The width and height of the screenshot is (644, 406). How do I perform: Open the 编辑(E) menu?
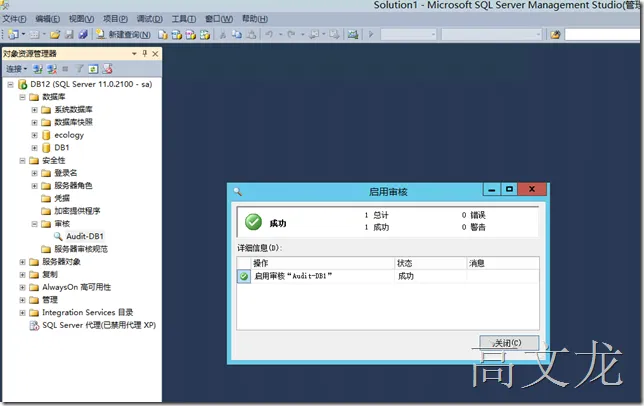pos(48,19)
